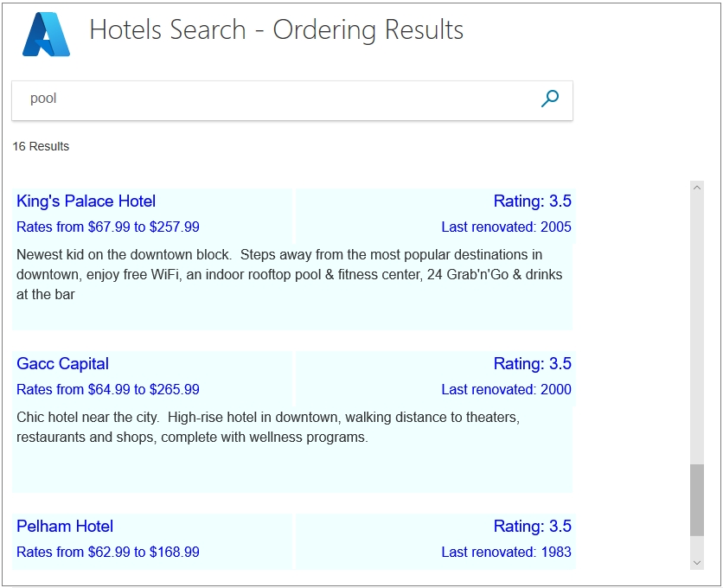The image size is (723, 588).
Task: Click Last renovated: 2005 text
Action: (506, 227)
